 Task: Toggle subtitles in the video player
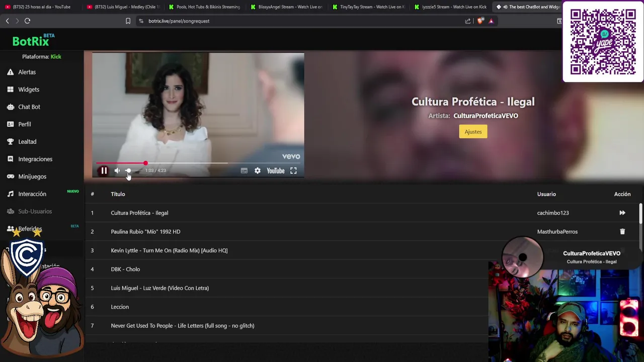tap(244, 170)
